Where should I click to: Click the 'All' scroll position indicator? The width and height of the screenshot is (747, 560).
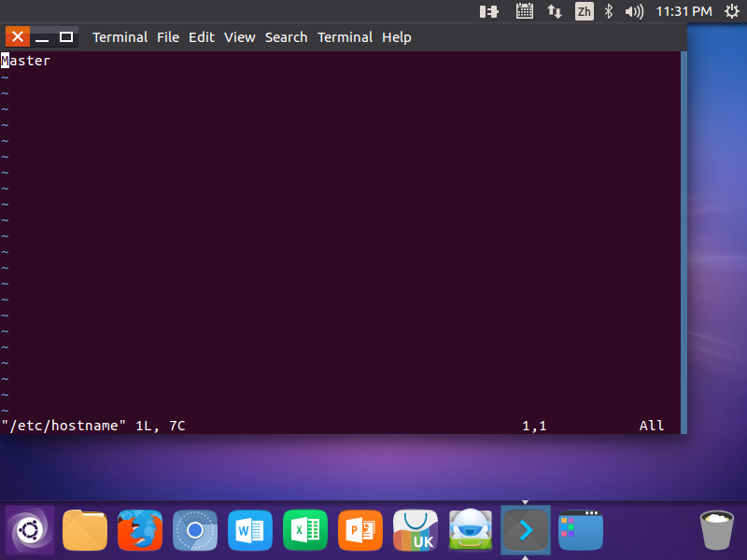coord(651,426)
